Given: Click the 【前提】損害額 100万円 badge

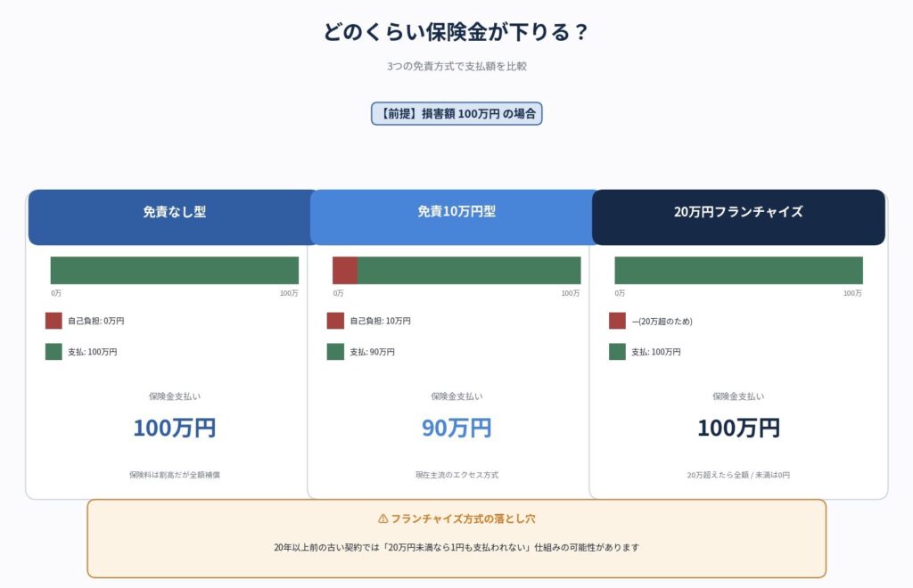Looking at the screenshot, I should (x=456, y=113).
